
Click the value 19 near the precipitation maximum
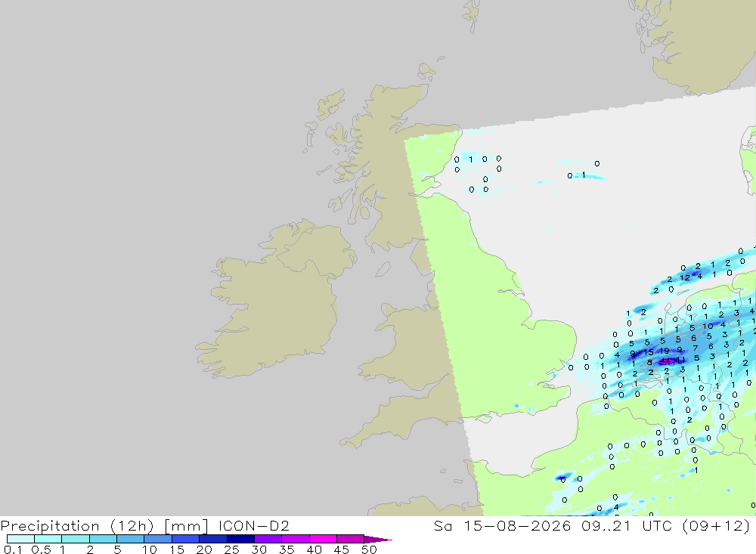click(665, 351)
